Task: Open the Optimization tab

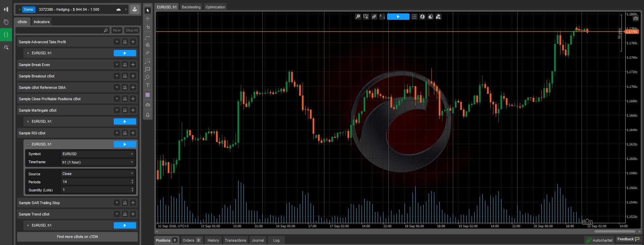Action: point(215,7)
